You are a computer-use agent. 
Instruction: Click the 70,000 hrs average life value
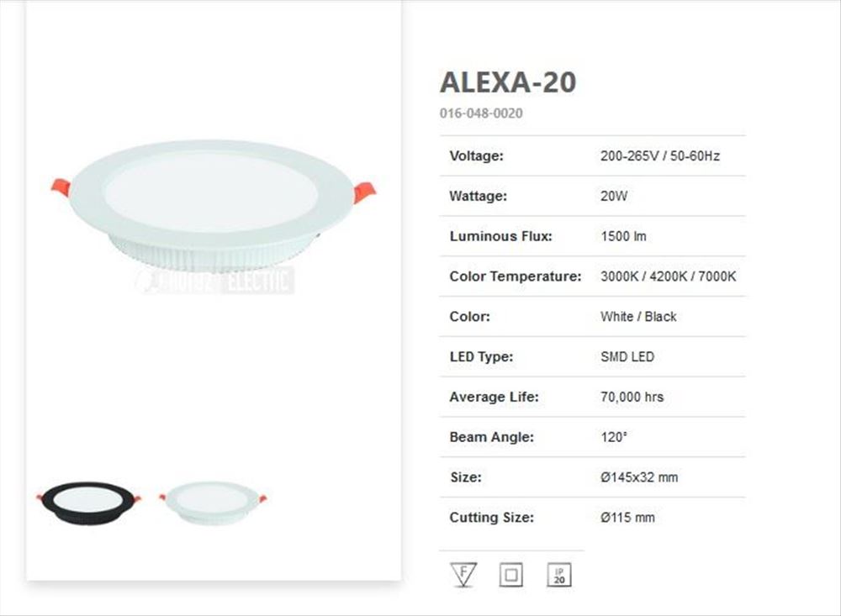coord(632,397)
